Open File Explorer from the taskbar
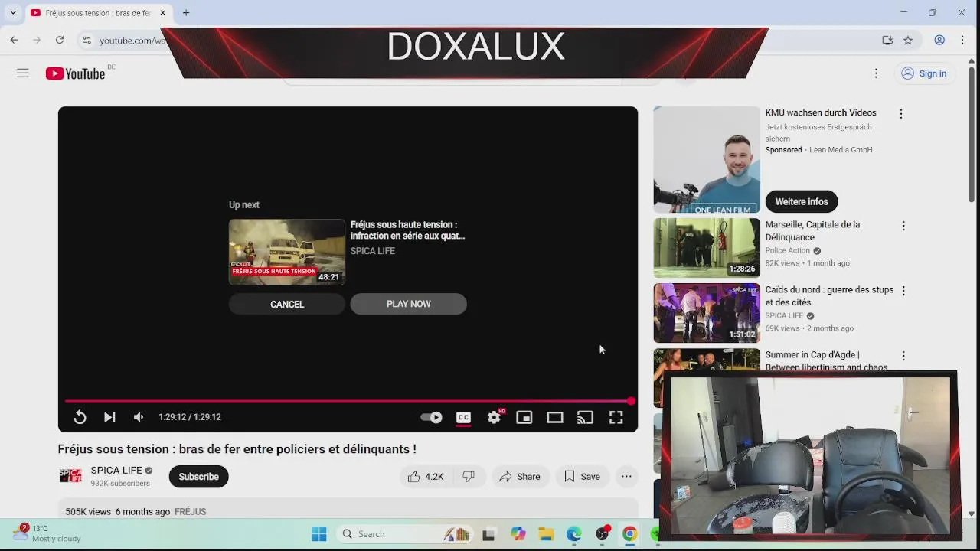This screenshot has width=980, height=551. click(x=545, y=534)
